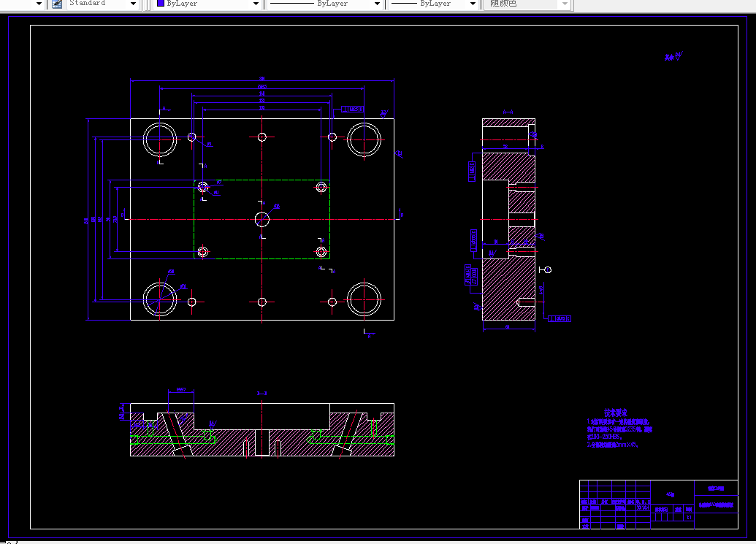This screenshot has height=544, width=756.
Task: Select the A—A section view label
Action: tap(508, 112)
